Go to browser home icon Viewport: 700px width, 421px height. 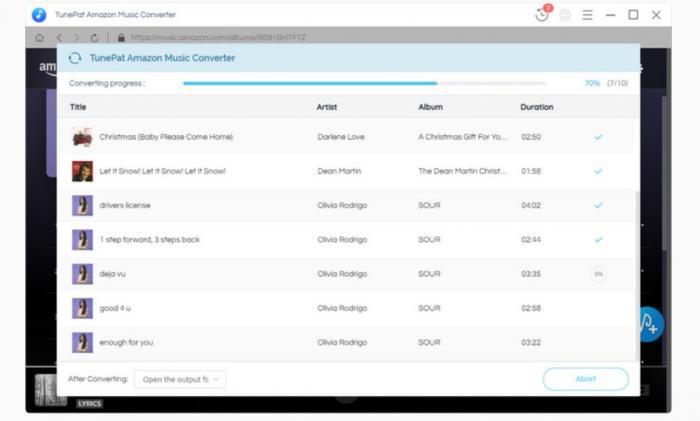coord(40,38)
